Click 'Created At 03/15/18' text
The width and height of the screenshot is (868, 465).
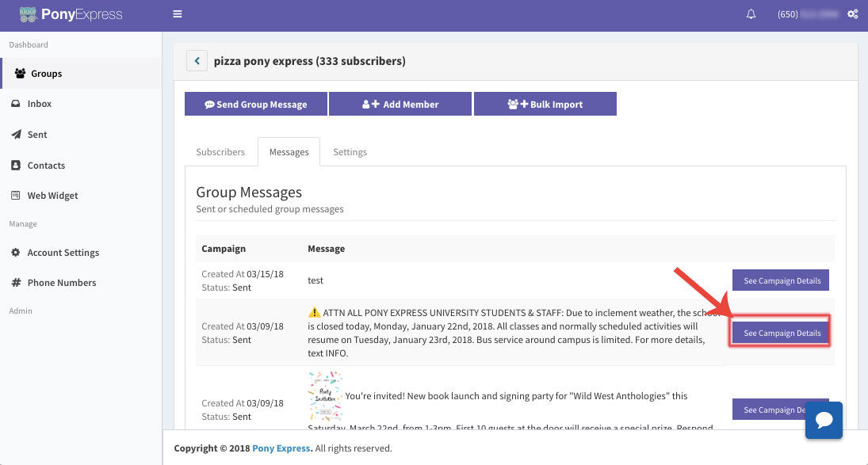243,273
